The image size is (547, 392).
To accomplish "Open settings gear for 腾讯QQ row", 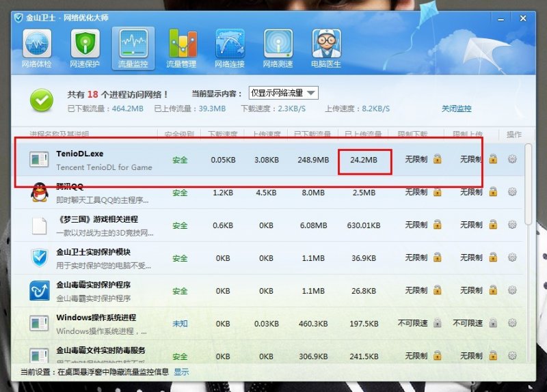I will coord(512,192).
